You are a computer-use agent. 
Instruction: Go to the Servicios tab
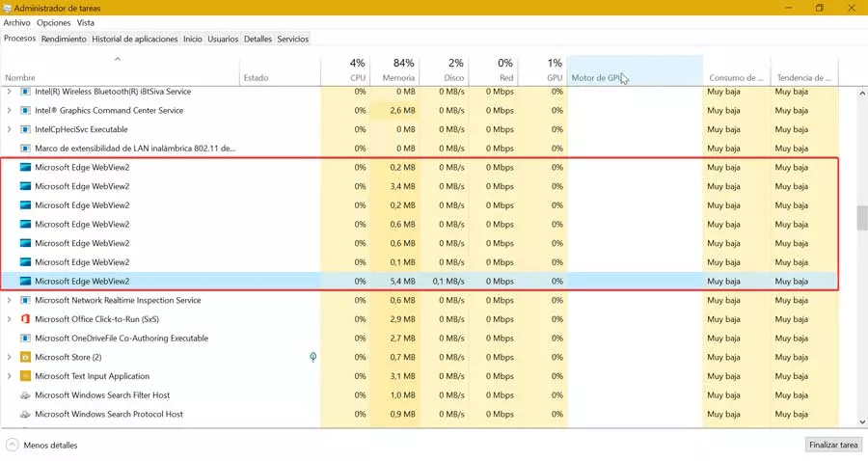tap(293, 40)
